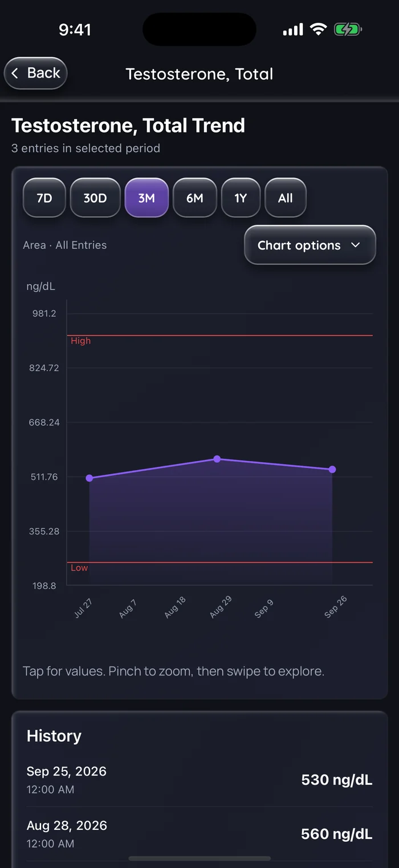Tap the home indicator bar

[x=199, y=858]
